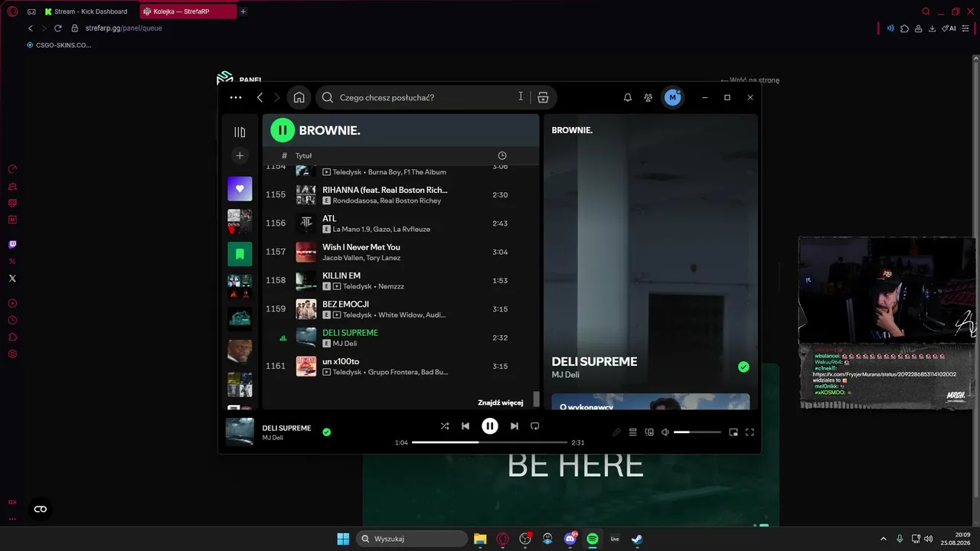Open Connect to a device menu
The image size is (980, 551).
[x=649, y=432]
